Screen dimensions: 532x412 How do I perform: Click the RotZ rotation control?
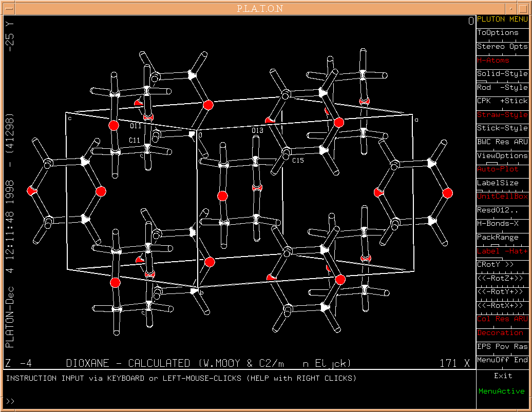pyautogui.click(x=502, y=278)
